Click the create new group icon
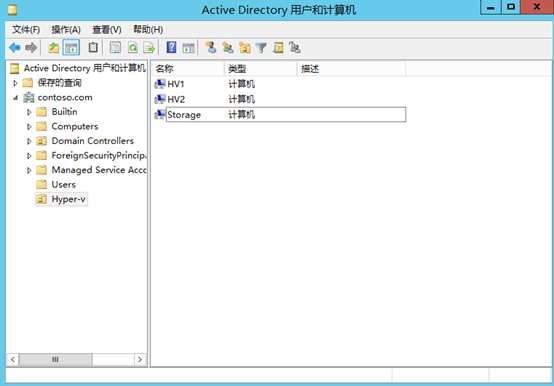Viewport: 554px width, 386px height. click(228, 48)
